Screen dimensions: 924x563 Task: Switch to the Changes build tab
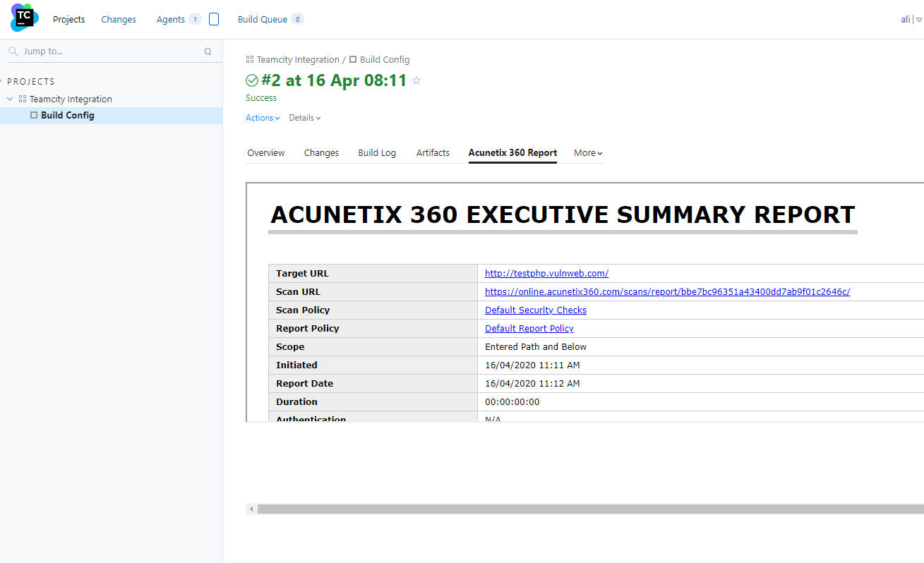click(321, 153)
